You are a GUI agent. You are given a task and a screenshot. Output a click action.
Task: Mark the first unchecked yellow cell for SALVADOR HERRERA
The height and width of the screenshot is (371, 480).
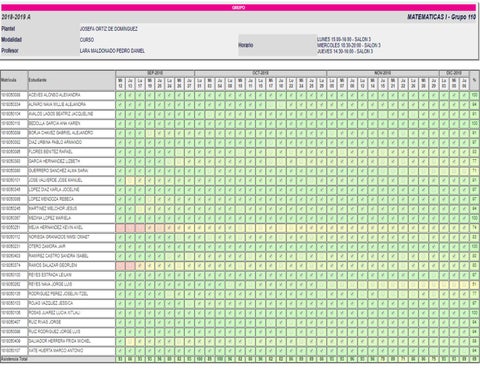click(x=130, y=342)
